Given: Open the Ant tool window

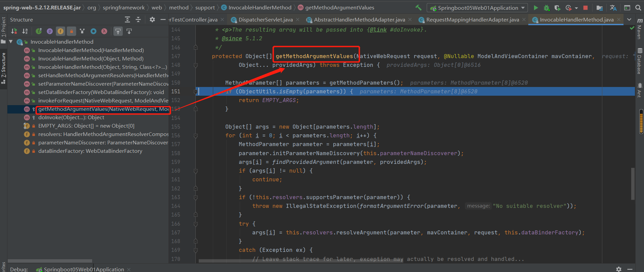Looking at the screenshot, I should pyautogui.click(x=640, y=90).
